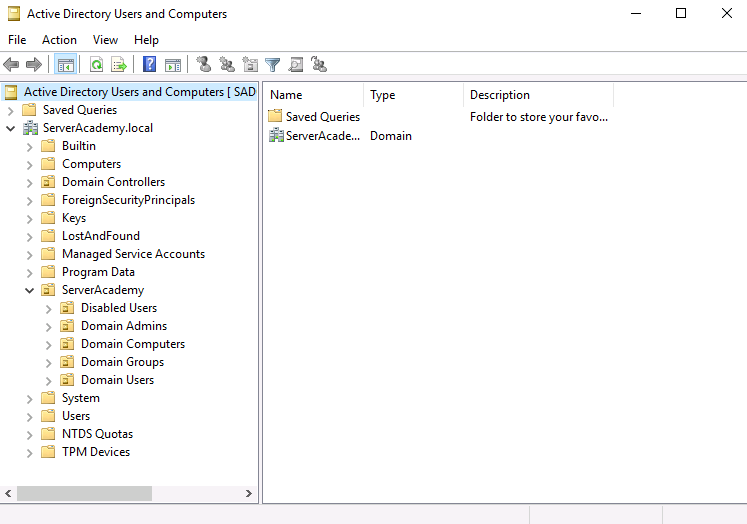Select Managed Service Accounts in the tree
The image size is (747, 524).
coord(133,254)
